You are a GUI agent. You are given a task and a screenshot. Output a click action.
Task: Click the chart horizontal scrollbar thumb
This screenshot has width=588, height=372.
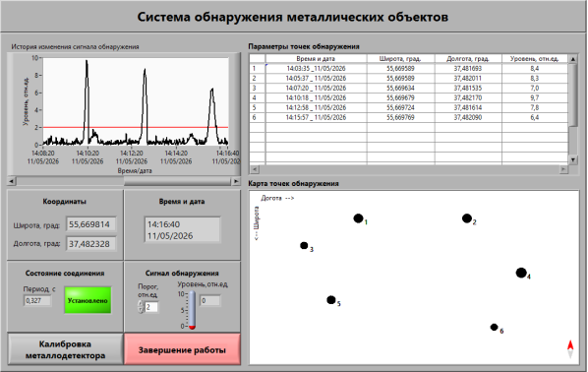tap(178, 181)
